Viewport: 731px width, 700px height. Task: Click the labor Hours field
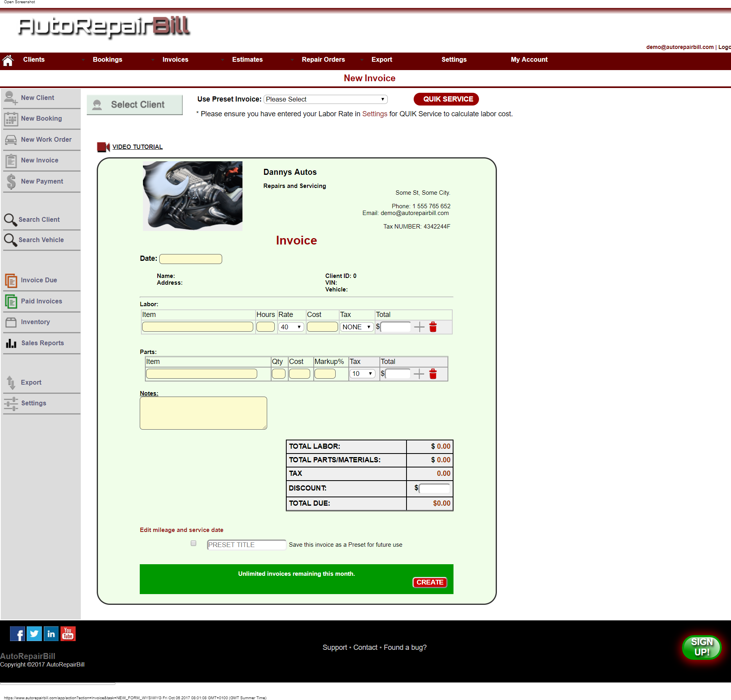[266, 327]
